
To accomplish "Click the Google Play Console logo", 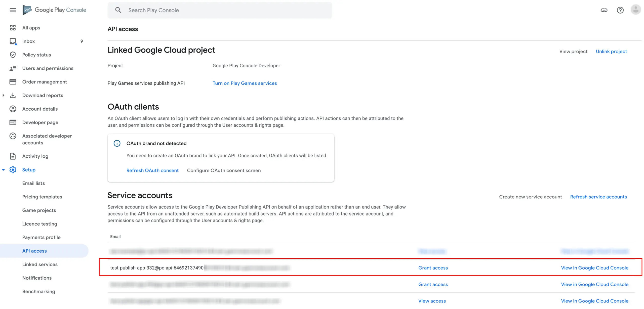I will click(54, 10).
